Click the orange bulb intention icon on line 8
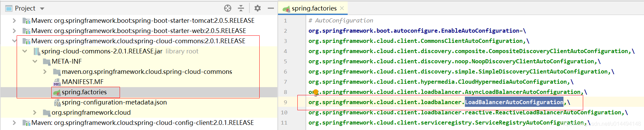The height and width of the screenshot is (130, 644). coord(316,92)
